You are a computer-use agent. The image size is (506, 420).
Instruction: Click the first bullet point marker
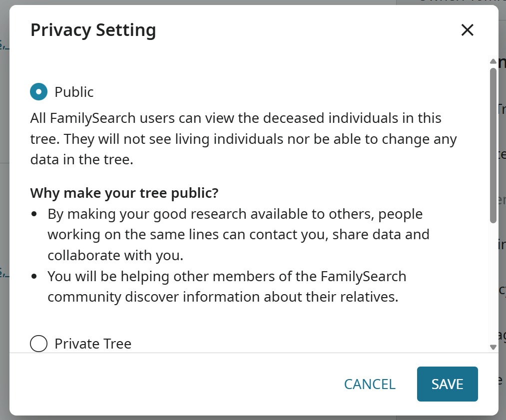[x=34, y=214]
